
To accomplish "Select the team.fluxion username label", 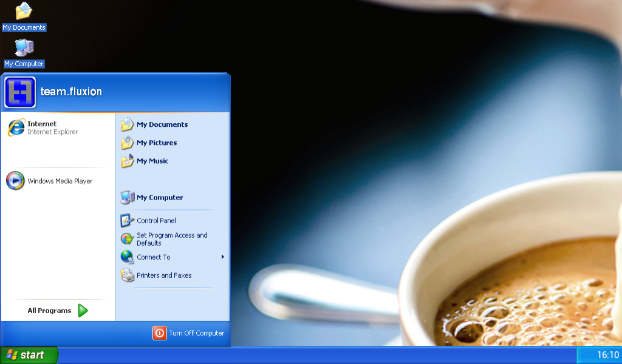I will pyautogui.click(x=70, y=92).
